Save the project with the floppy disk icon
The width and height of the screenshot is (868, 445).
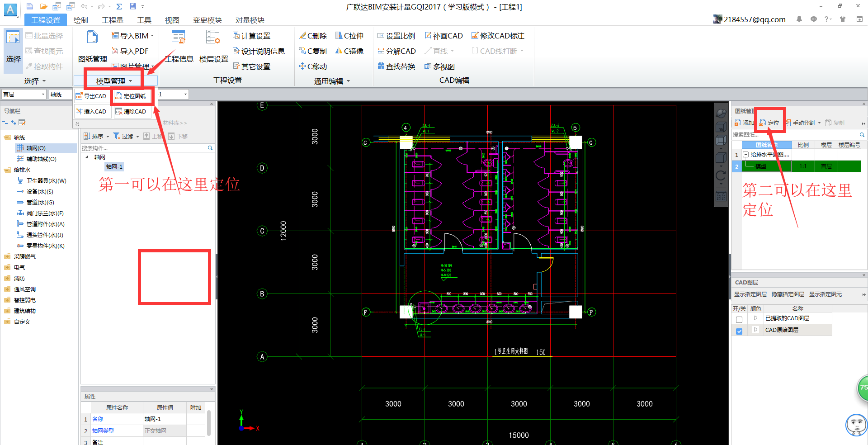point(132,6)
